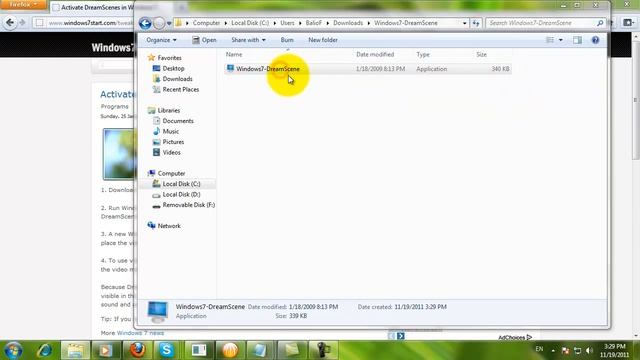Open Pictures library
The width and height of the screenshot is (640, 360).
click(x=173, y=142)
